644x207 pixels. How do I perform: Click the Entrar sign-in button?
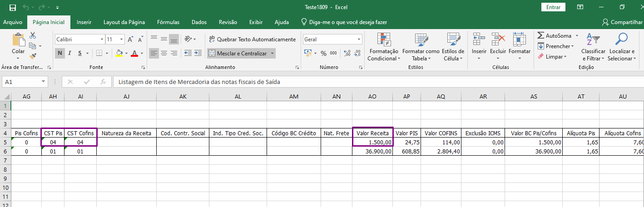[x=553, y=7]
